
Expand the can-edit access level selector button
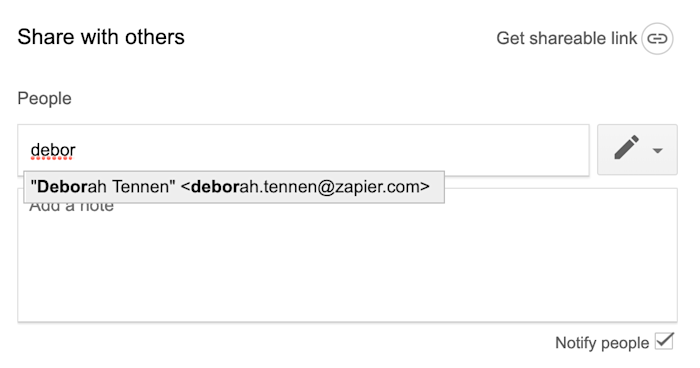pyautogui.click(x=637, y=150)
